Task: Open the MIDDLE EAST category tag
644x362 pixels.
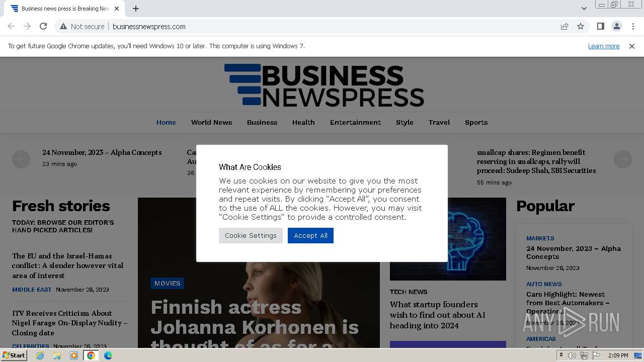Action: click(32, 290)
